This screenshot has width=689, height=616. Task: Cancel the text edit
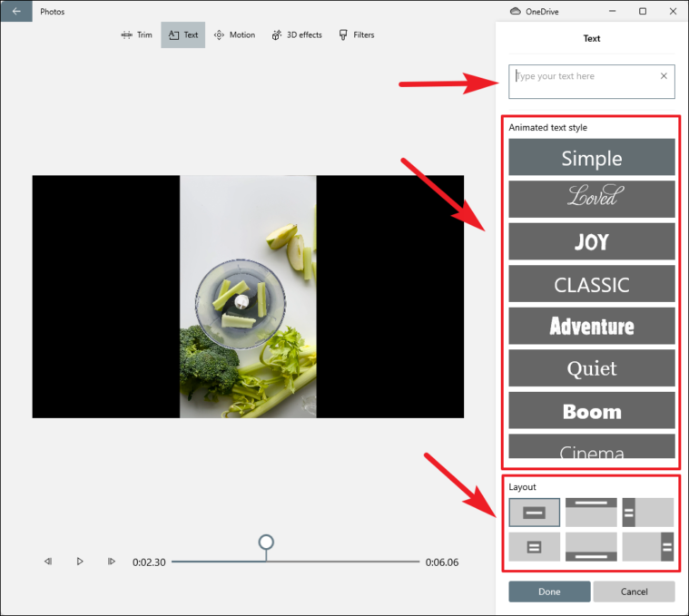[634, 592]
